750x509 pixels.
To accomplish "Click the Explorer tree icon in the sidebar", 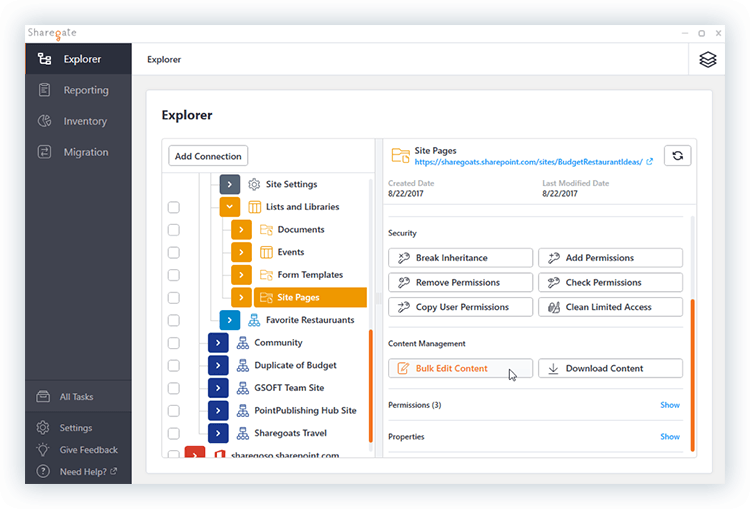I will click(x=44, y=59).
